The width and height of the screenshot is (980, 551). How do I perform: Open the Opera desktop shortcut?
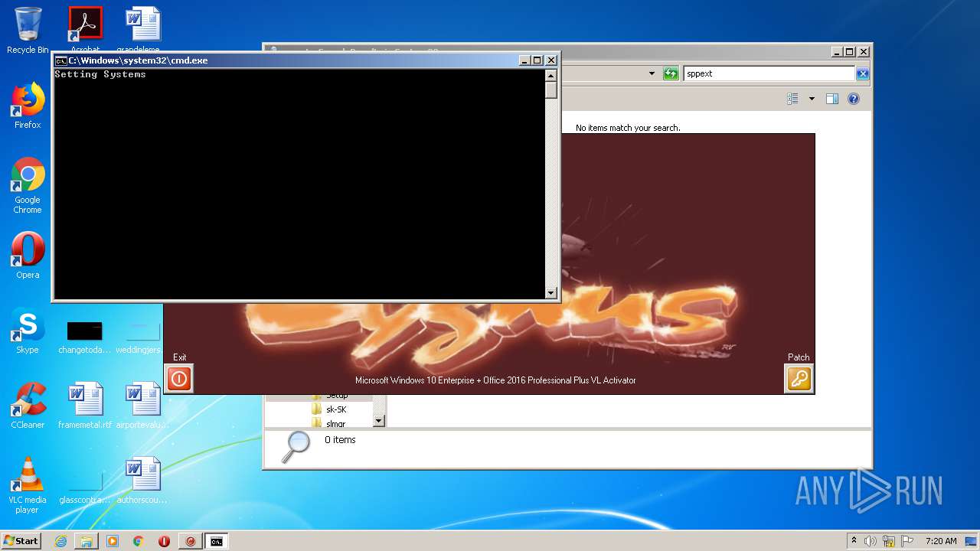(28, 256)
